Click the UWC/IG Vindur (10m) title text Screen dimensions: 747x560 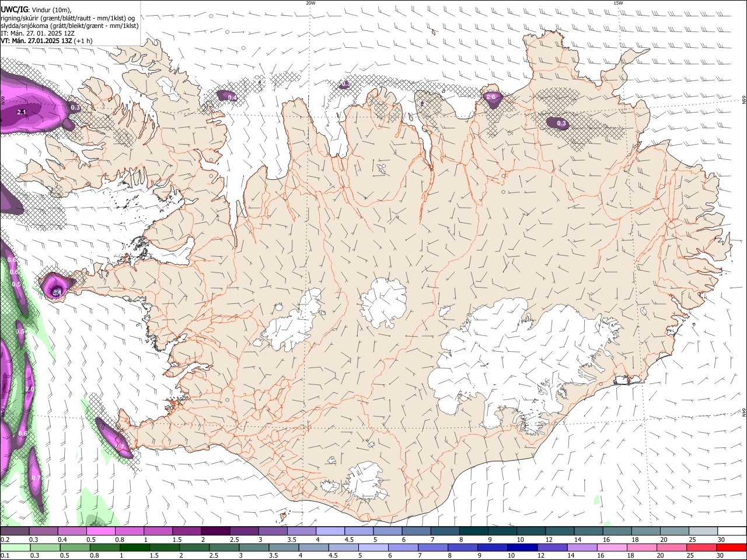36,9
